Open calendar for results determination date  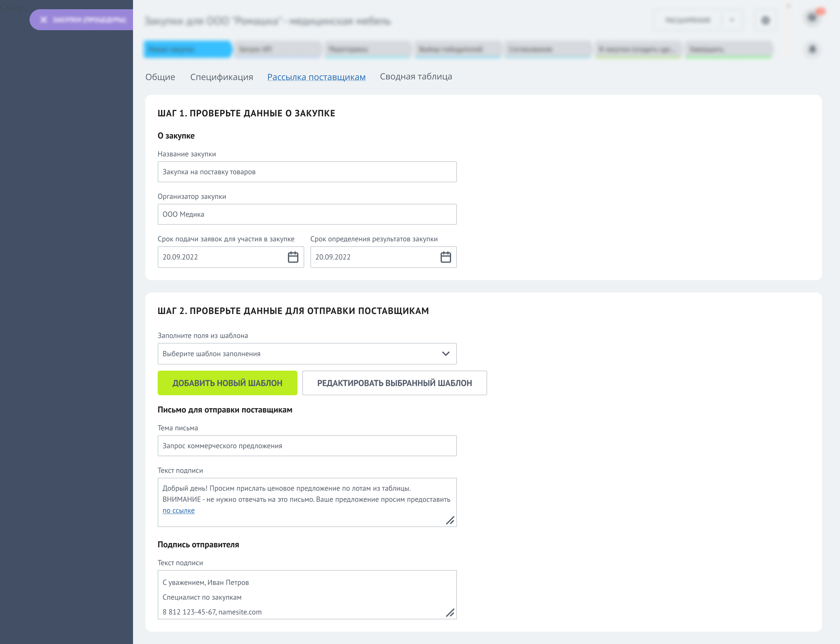coord(446,257)
